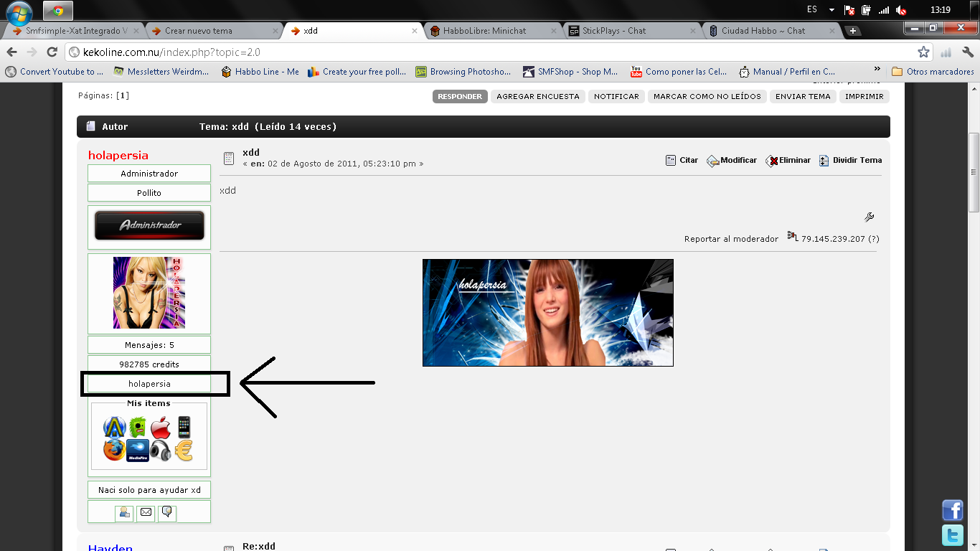The image size is (980, 551).
Task: Click the Ares item icon
Action: (115, 427)
